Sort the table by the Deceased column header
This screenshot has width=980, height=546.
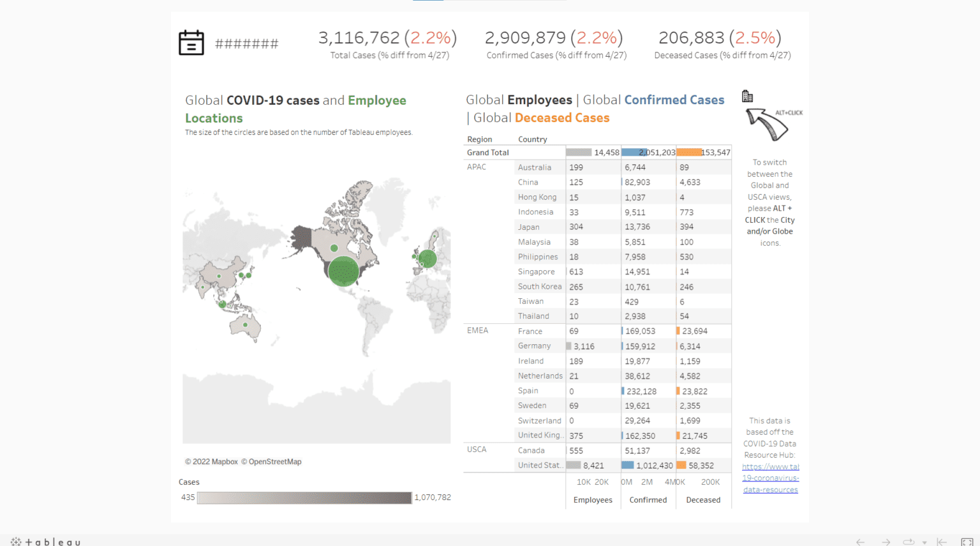(x=702, y=499)
